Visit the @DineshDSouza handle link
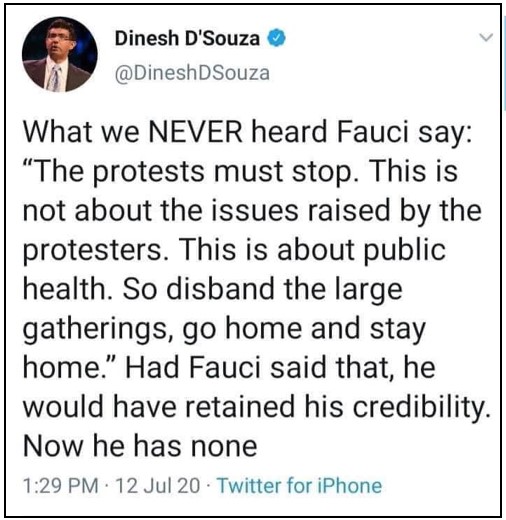This screenshot has width=506, height=520. click(192, 73)
